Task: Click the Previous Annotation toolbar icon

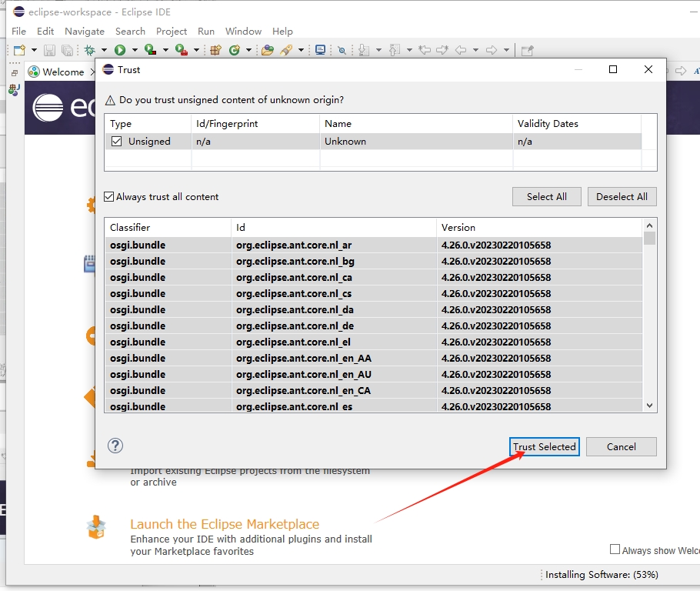Action: click(x=395, y=50)
